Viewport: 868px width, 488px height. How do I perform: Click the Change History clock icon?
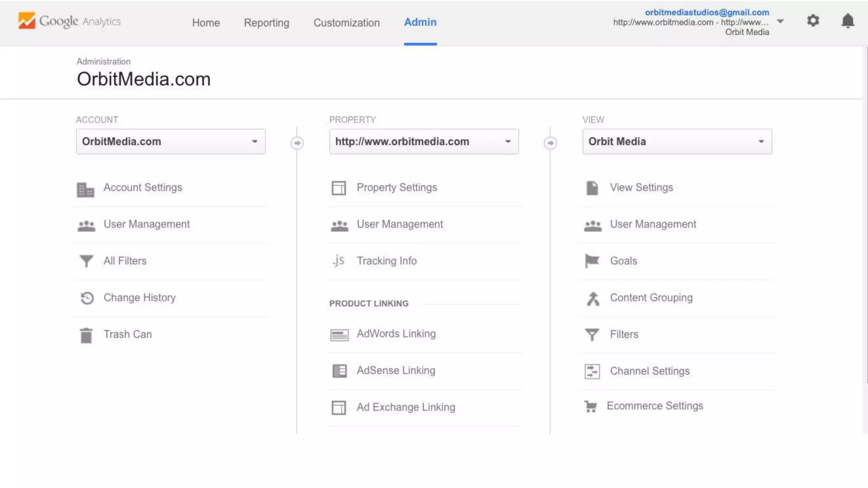click(x=87, y=298)
